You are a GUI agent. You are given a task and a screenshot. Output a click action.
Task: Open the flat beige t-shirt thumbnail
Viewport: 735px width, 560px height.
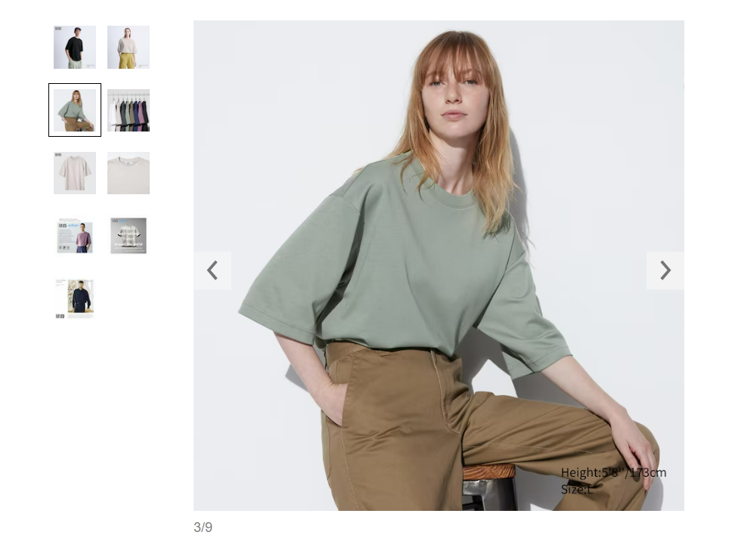(x=75, y=173)
